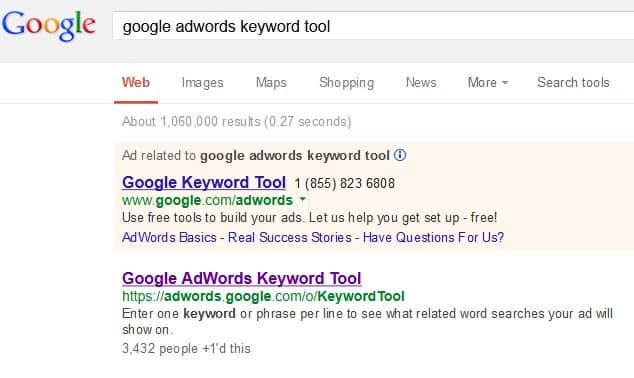Viewport: 634px width, 378px height.
Task: Click the Have Questions For Us? link
Action: (433, 237)
